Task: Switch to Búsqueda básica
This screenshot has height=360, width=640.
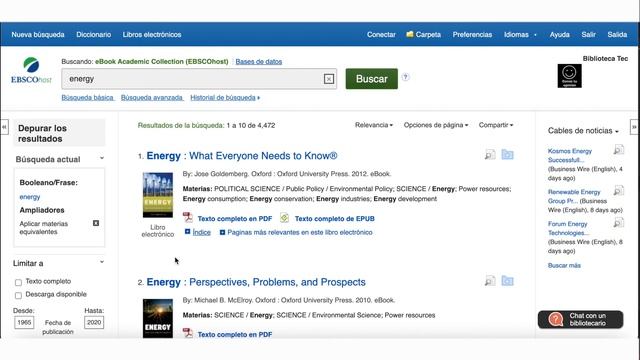Action: click(x=87, y=98)
